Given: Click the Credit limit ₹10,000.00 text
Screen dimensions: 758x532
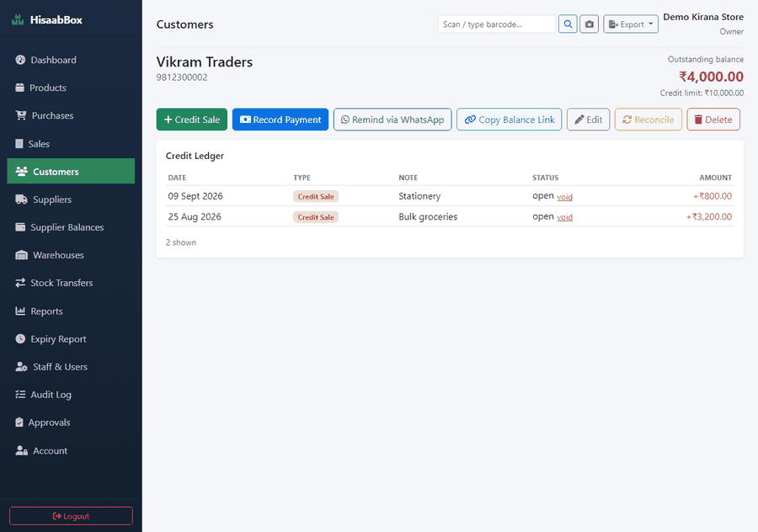Looking at the screenshot, I should pos(702,93).
